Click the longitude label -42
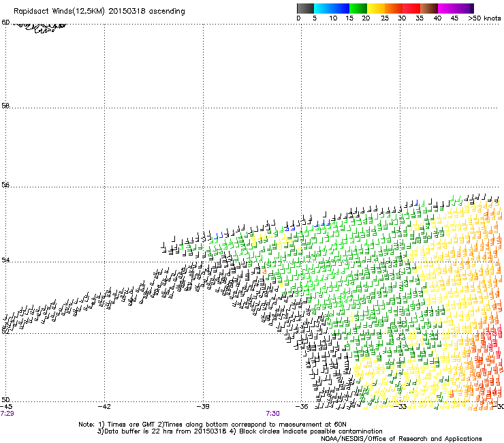The width and height of the screenshot is (504, 443). [x=104, y=407]
